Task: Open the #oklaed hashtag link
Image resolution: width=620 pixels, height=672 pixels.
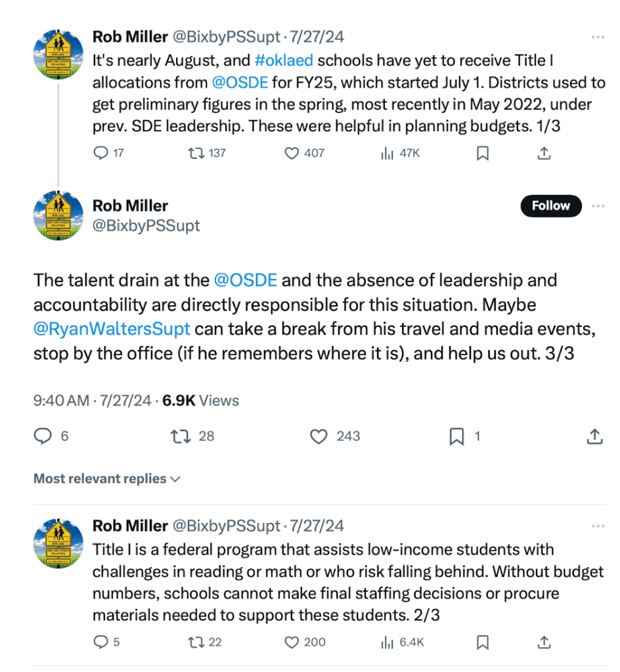Action: (x=284, y=60)
